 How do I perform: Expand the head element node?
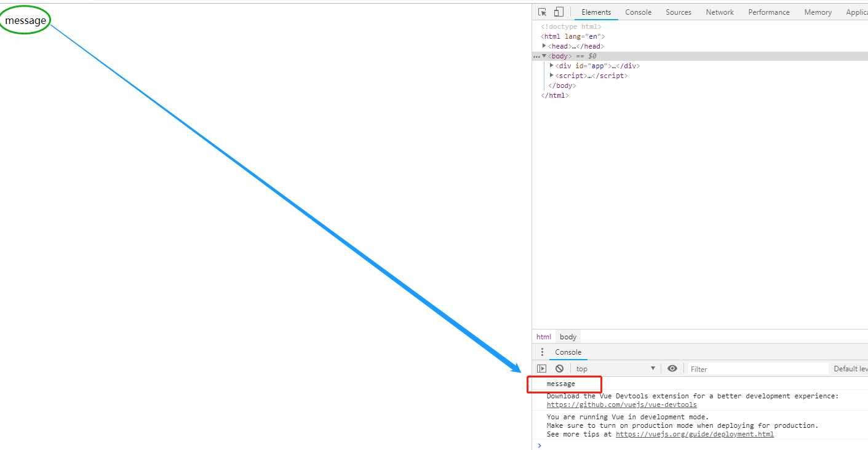pos(544,46)
